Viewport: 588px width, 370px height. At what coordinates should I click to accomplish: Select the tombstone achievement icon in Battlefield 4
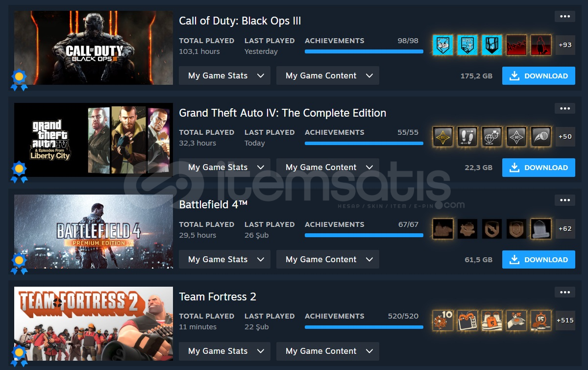tap(541, 228)
